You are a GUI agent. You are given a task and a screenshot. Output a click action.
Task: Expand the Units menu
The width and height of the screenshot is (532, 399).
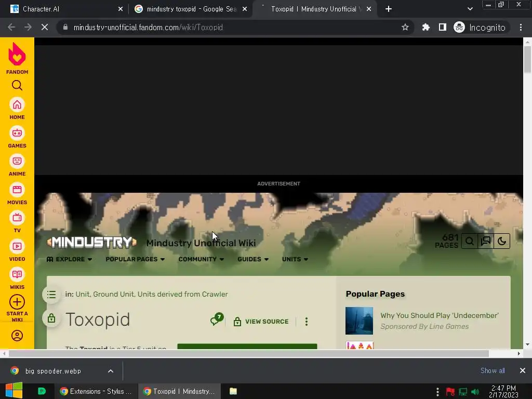click(295, 259)
